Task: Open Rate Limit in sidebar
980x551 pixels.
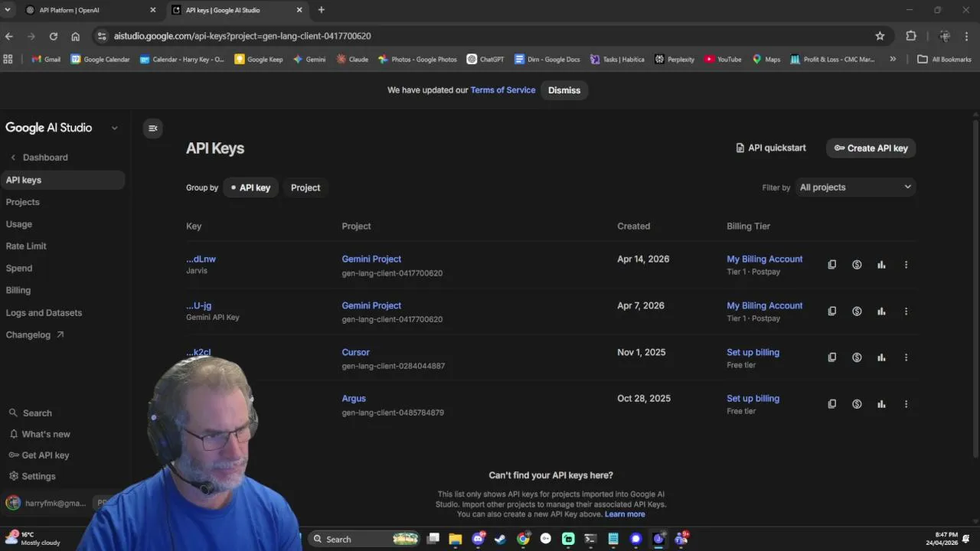Action: pos(26,246)
